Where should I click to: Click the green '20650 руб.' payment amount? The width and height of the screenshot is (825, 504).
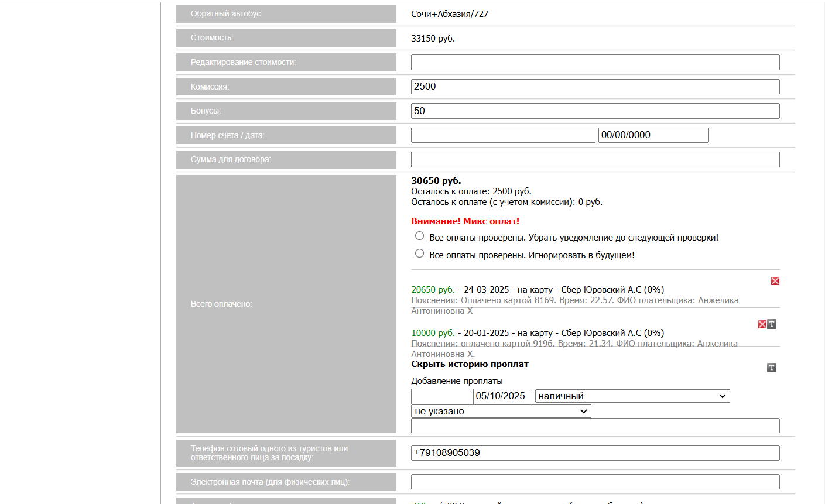point(433,290)
